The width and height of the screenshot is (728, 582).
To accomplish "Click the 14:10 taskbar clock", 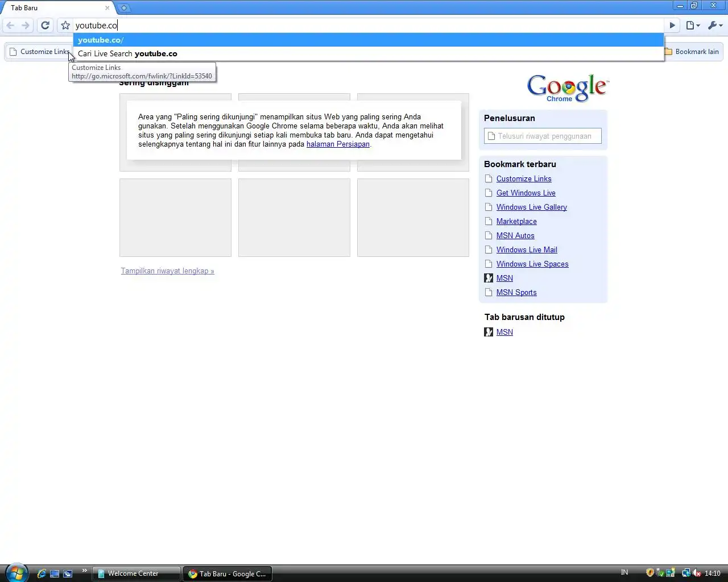I will coord(713,573).
